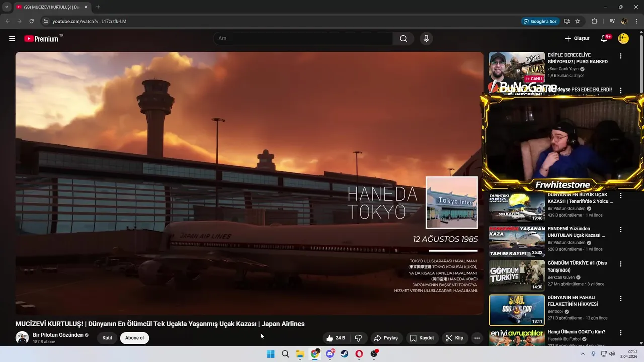Viewport: 644px width, 362px height.
Task: Open the 'EKİPLE DERECELİYE GİRİYORUZ' video thumbnail
Action: coord(517,67)
